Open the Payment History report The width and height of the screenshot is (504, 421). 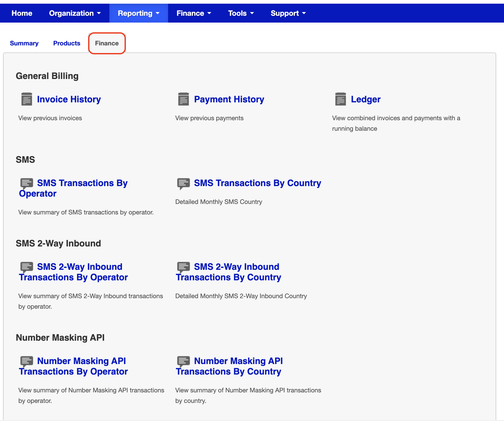coord(229,99)
